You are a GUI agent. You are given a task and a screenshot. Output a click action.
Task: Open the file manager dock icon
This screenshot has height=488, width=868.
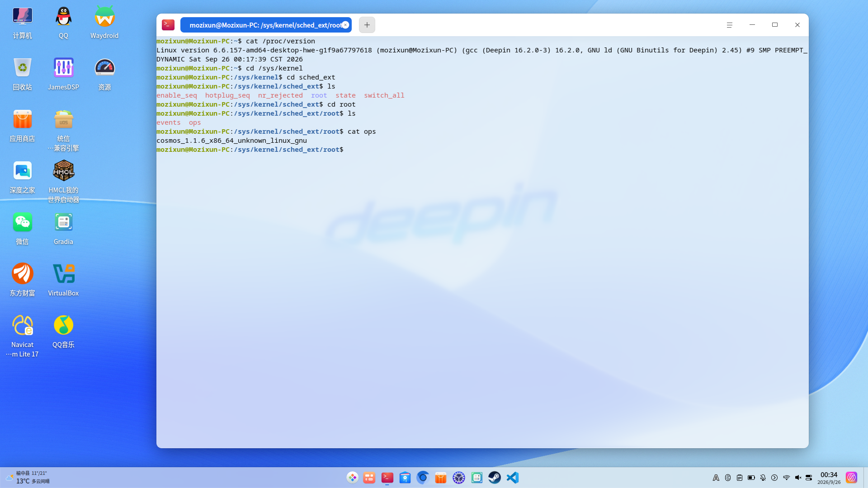point(405,478)
